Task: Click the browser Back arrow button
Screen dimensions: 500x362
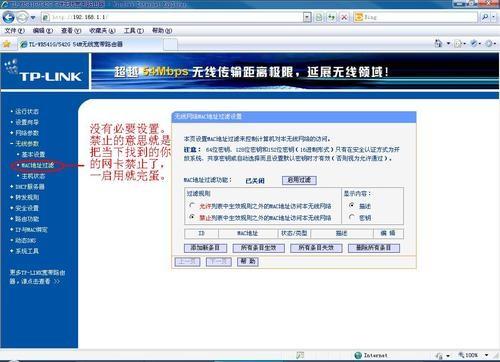Action: pyautogui.click(x=9, y=17)
